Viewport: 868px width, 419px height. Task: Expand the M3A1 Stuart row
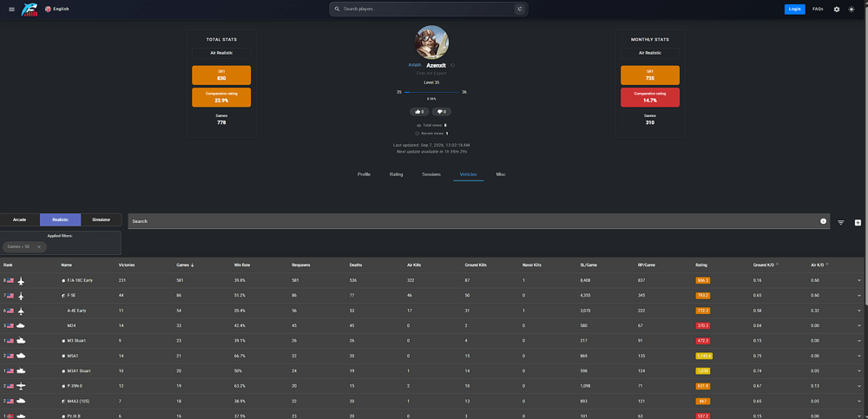859,370
